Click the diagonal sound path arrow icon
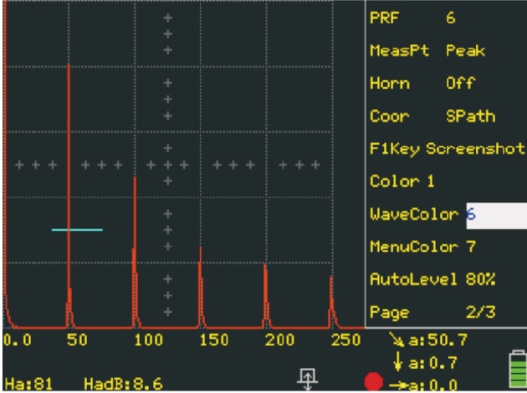Image resolution: width=527 pixels, height=393 pixels. [x=397, y=340]
